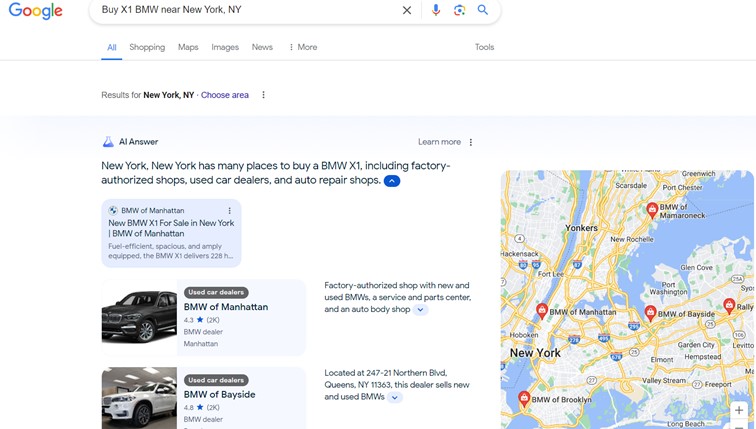
Task: Click the Google logo
Action: [36, 11]
